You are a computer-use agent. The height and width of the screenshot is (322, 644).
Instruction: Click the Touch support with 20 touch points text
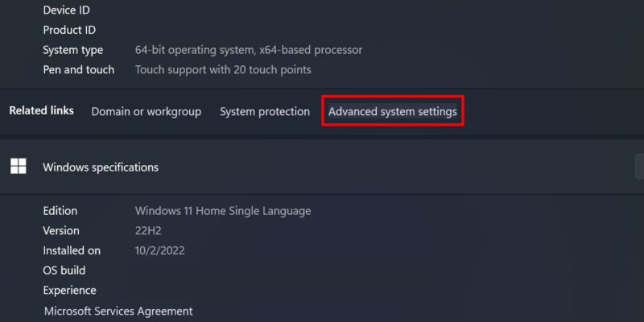pos(223,70)
